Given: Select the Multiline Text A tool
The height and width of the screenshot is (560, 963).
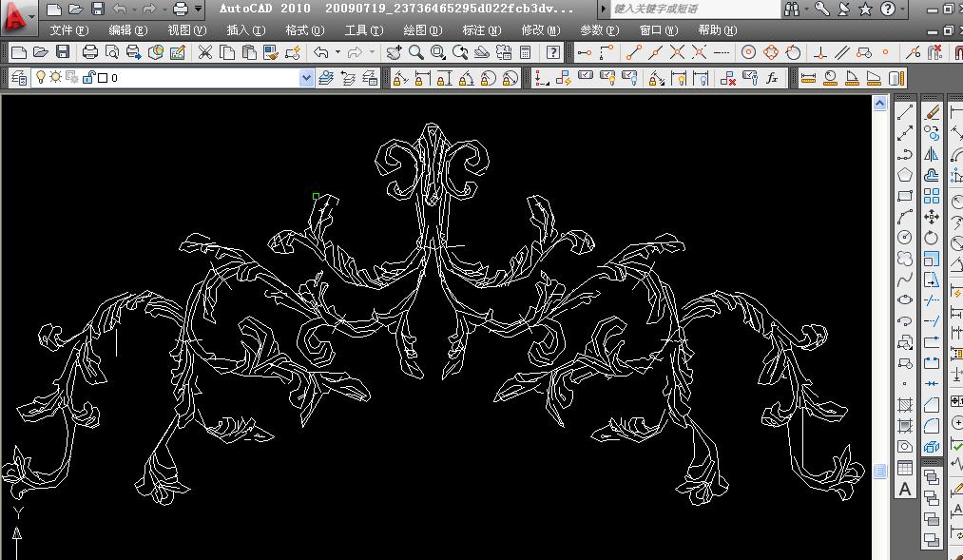Looking at the screenshot, I should click(905, 490).
